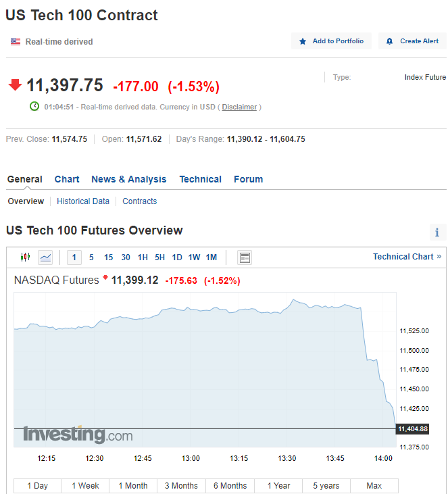The width and height of the screenshot is (448, 494).
Task: Choose the Max time range
Action: point(374,486)
